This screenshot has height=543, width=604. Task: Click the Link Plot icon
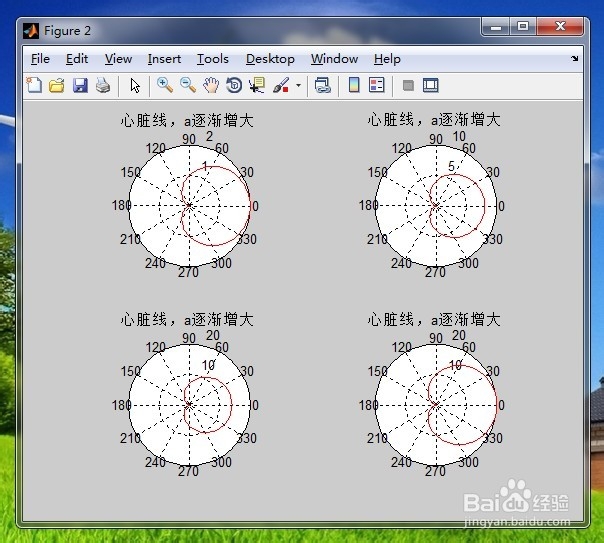click(323, 85)
